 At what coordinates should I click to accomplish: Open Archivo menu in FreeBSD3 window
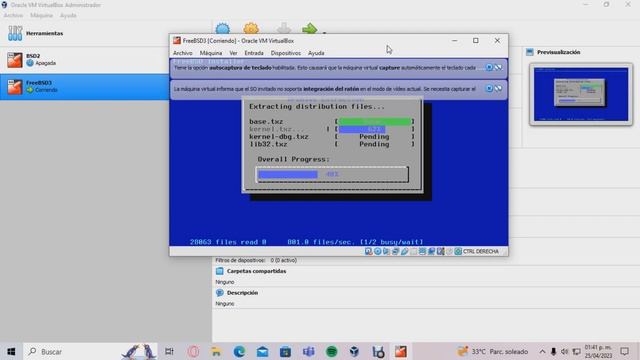click(x=182, y=53)
